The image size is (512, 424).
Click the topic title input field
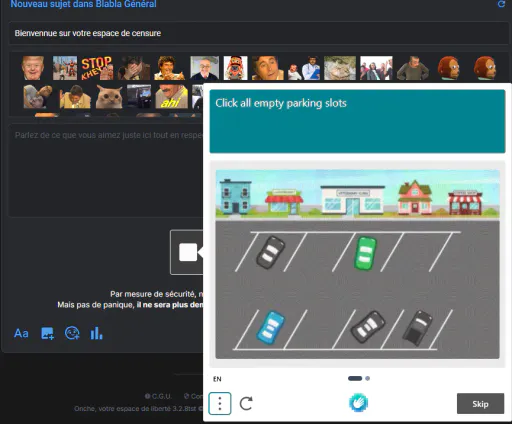(x=259, y=33)
